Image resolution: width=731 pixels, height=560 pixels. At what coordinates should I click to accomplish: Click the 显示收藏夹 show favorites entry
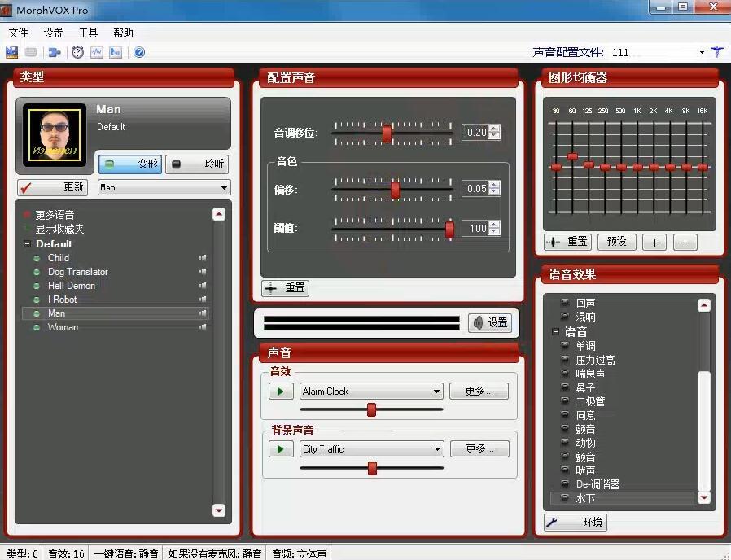click(59, 229)
